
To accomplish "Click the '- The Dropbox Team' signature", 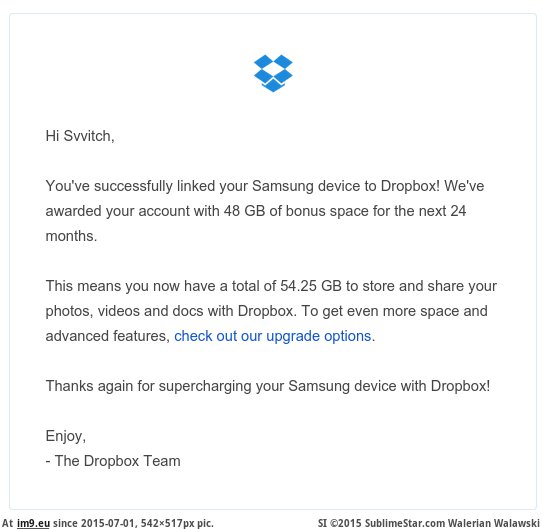I will 113,461.
